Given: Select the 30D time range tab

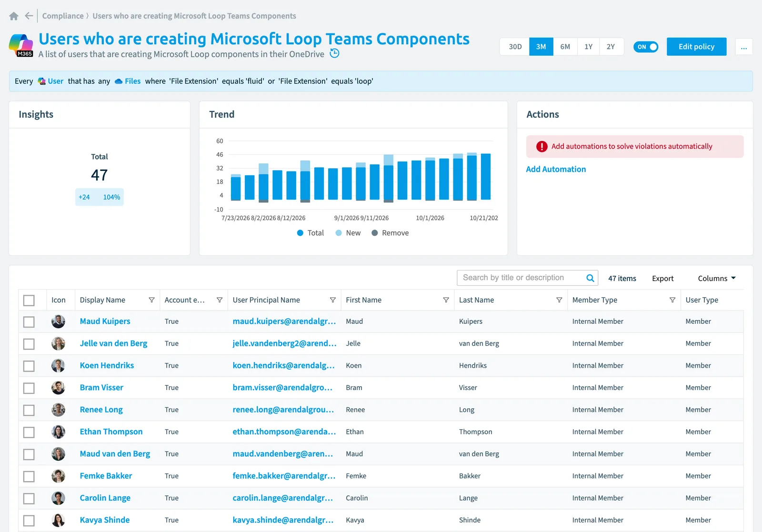Looking at the screenshot, I should pos(515,47).
